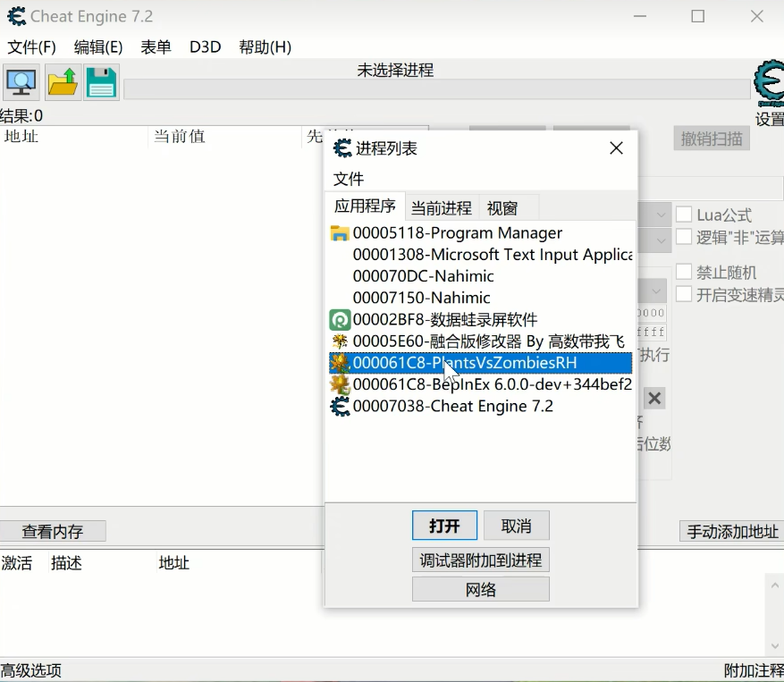Image resolution: width=784 pixels, height=682 pixels.
Task: Click the save floppy disk icon
Action: tap(101, 82)
